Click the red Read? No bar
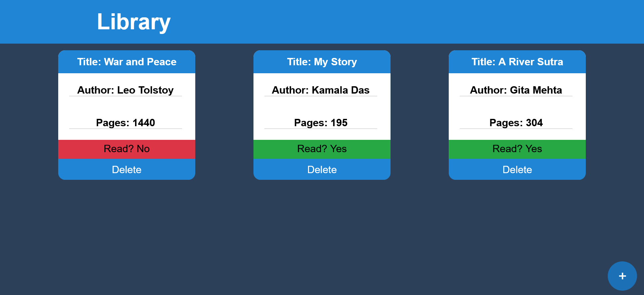 (x=127, y=149)
